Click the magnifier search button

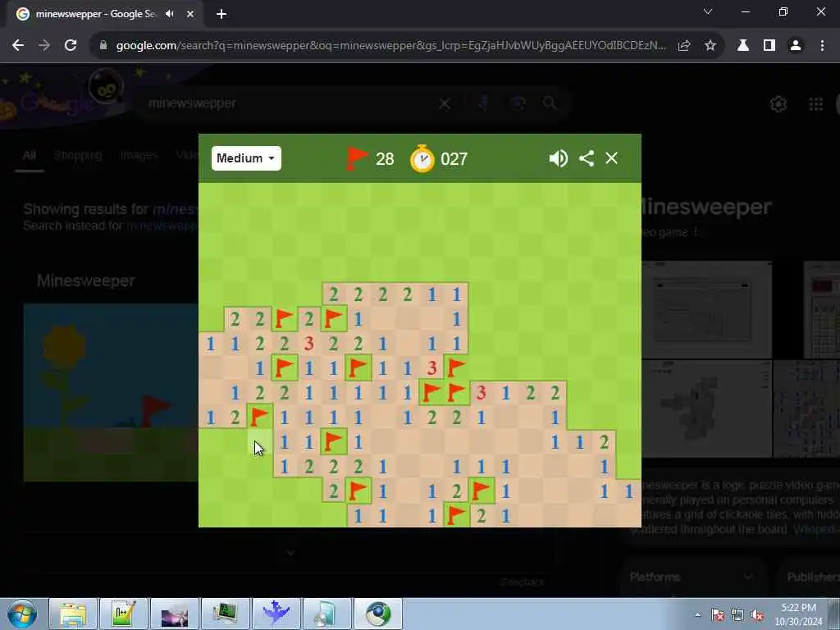(x=550, y=103)
